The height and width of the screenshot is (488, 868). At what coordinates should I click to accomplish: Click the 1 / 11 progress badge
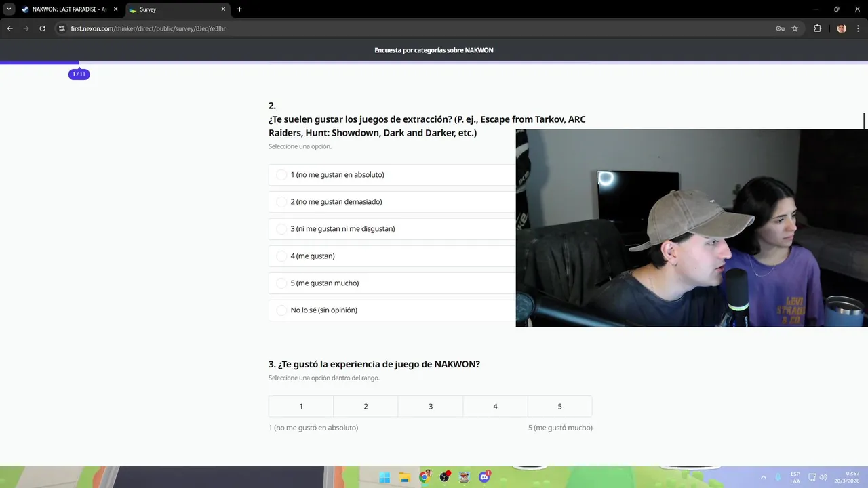(79, 74)
